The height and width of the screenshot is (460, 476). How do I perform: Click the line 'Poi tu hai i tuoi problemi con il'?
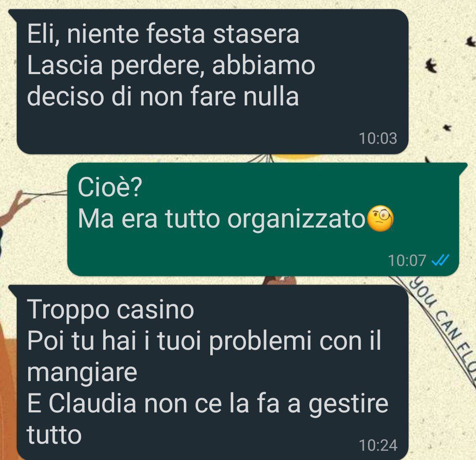pos(204,341)
